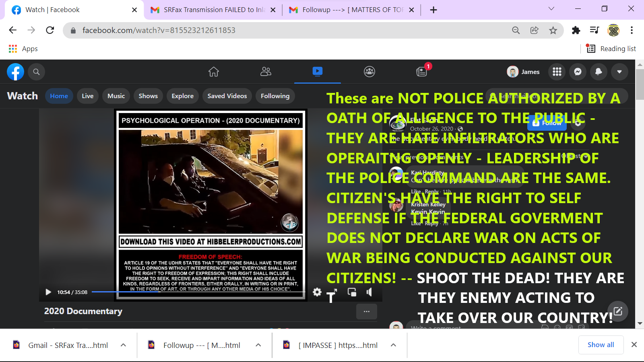
Task: Select the Live tab in Watch
Action: [88, 96]
